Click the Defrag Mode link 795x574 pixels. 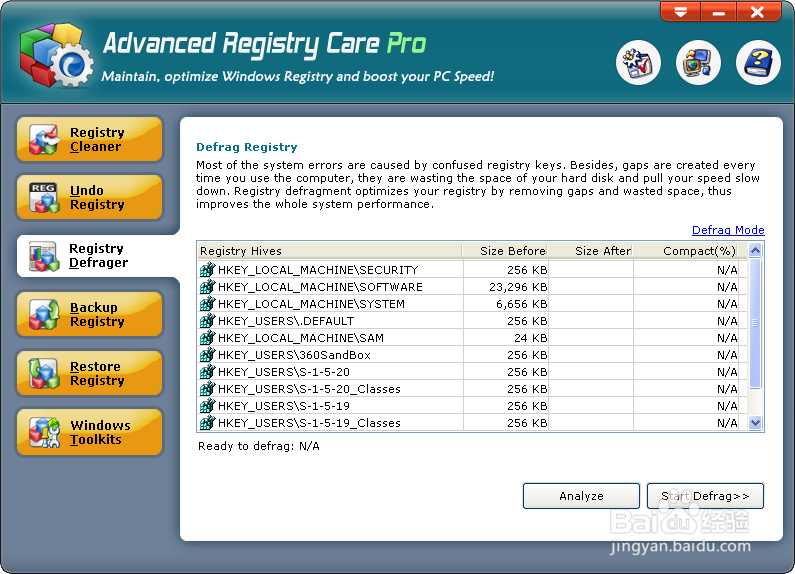[728, 230]
